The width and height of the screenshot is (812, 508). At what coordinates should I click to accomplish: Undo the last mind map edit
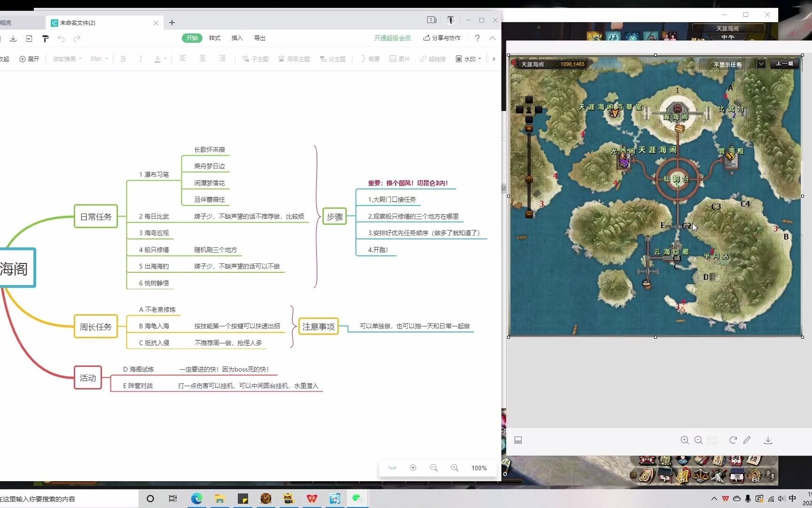click(61, 39)
